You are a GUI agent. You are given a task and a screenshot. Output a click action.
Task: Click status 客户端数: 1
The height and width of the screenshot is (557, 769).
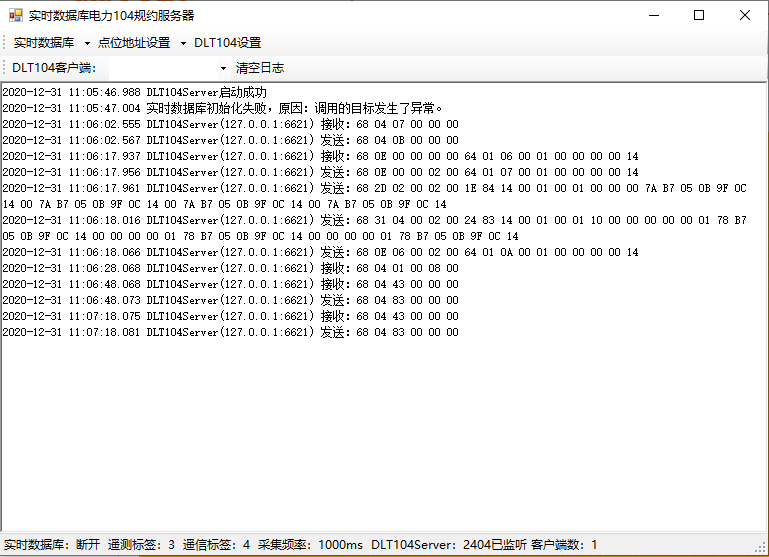pyautogui.click(x=564, y=545)
